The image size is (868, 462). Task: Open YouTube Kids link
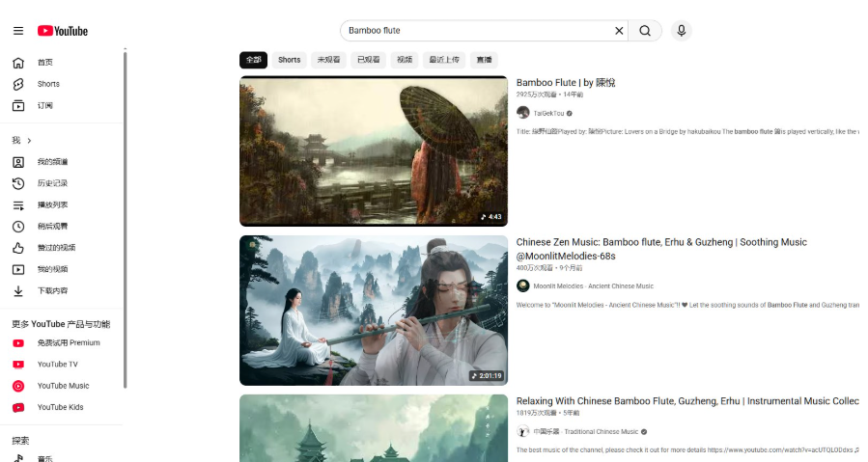[61, 408]
